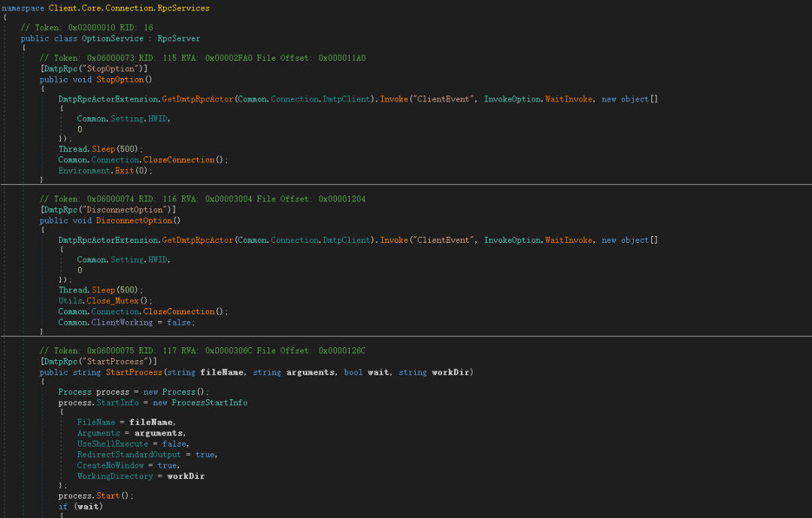Image resolution: width=812 pixels, height=518 pixels.
Task: Click the DmtpRpc("StartProcess") attribute line
Action: 98,362
